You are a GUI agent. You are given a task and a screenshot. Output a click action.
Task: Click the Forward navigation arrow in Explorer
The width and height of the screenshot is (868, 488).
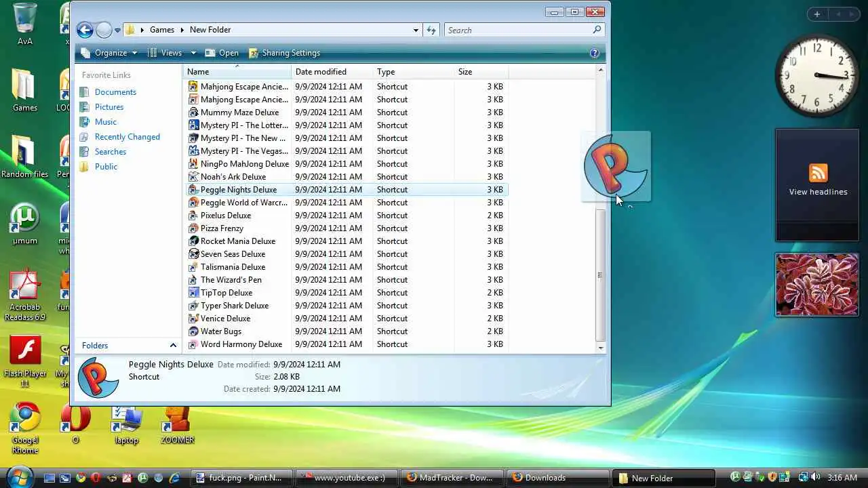coord(104,30)
